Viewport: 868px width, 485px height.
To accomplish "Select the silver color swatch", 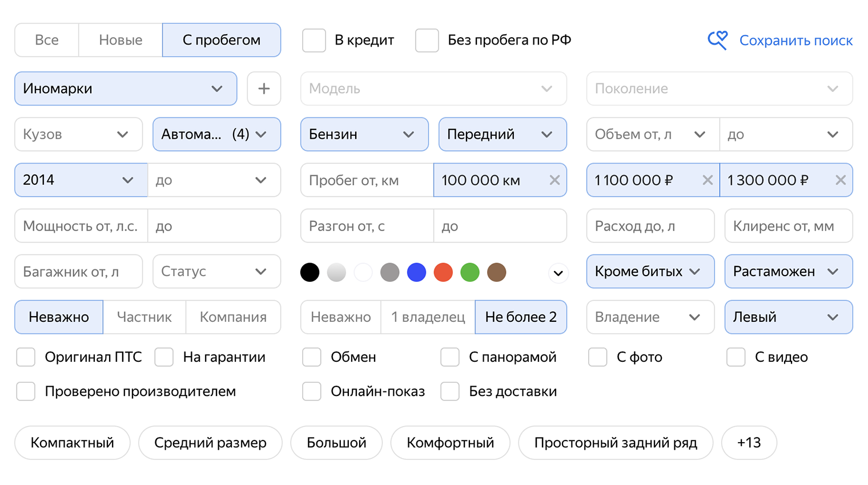I will pyautogui.click(x=336, y=272).
